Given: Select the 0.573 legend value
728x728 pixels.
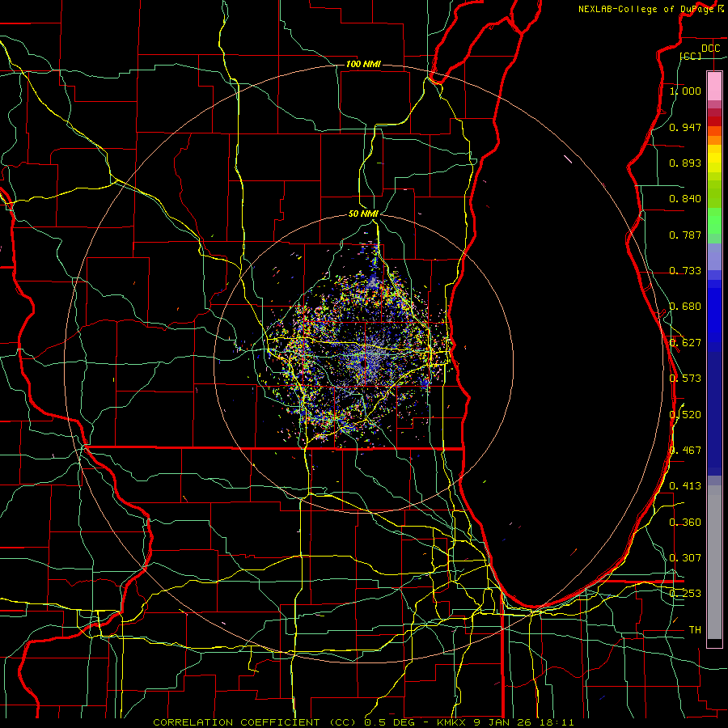Looking at the screenshot, I should tap(685, 379).
